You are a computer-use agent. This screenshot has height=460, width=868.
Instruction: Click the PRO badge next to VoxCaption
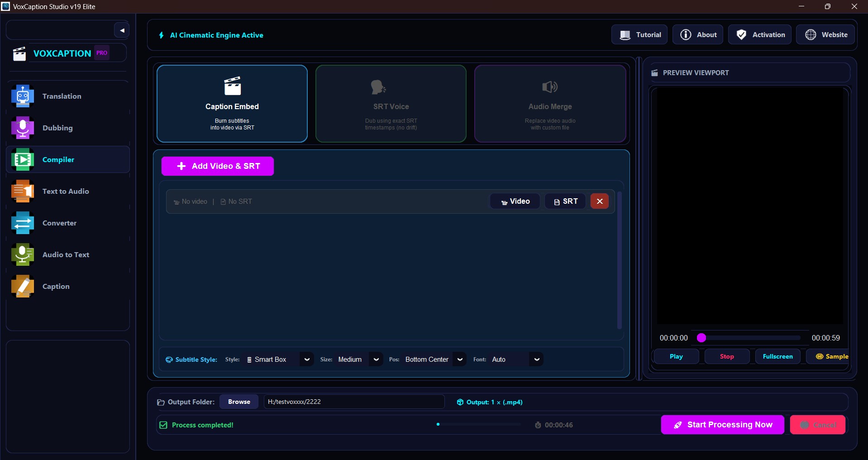point(102,53)
